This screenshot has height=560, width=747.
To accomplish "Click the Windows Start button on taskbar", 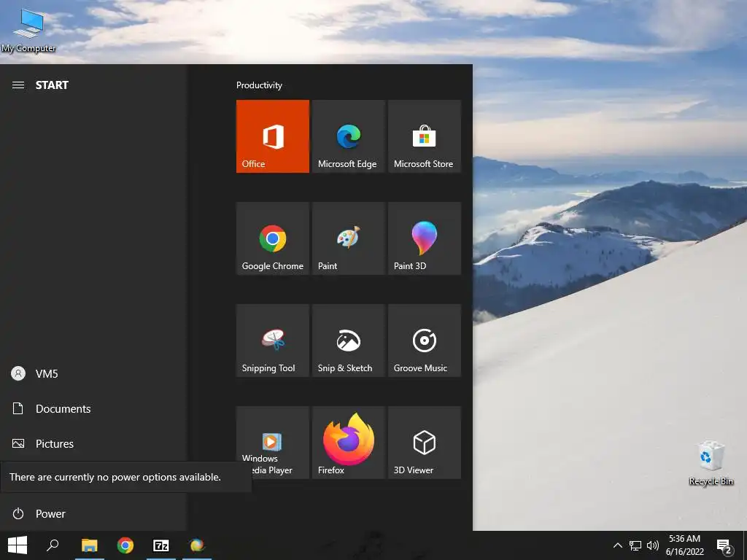I will 18,545.
